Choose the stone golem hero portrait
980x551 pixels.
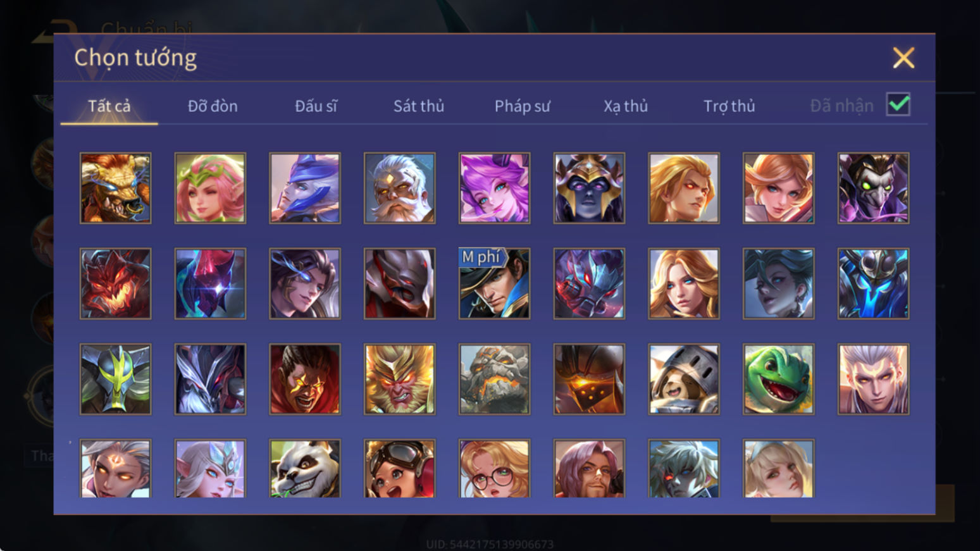(494, 379)
